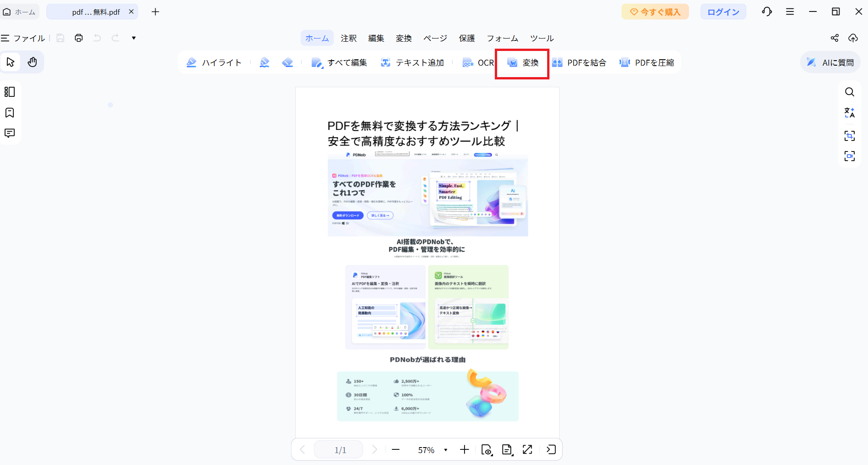Viewport: 868px width, 465px height.
Task: Click the ログイン login button
Action: click(723, 12)
